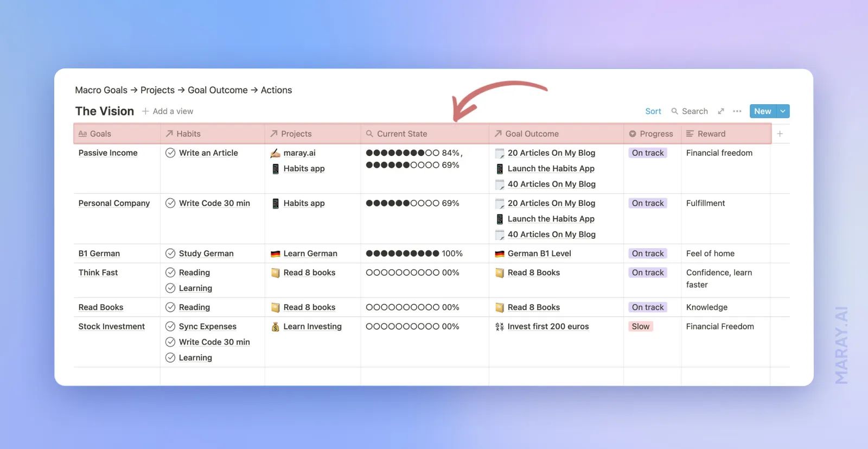Select the Passive Income goal cell
868x449 pixels.
(108, 153)
